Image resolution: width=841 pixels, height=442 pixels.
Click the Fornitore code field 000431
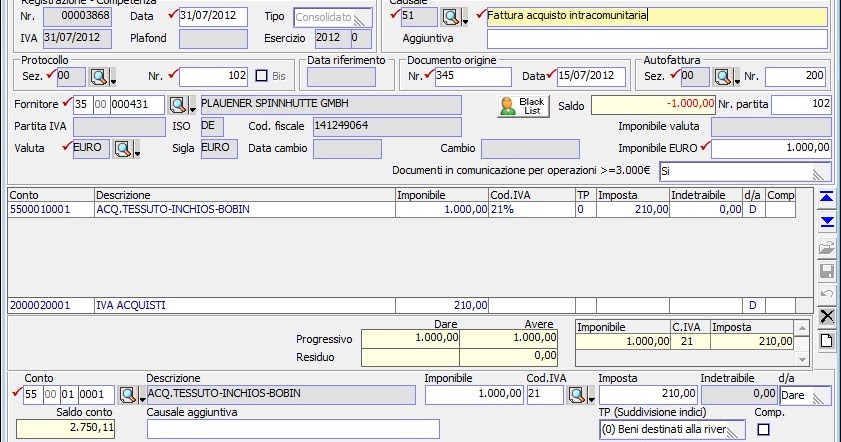point(137,105)
